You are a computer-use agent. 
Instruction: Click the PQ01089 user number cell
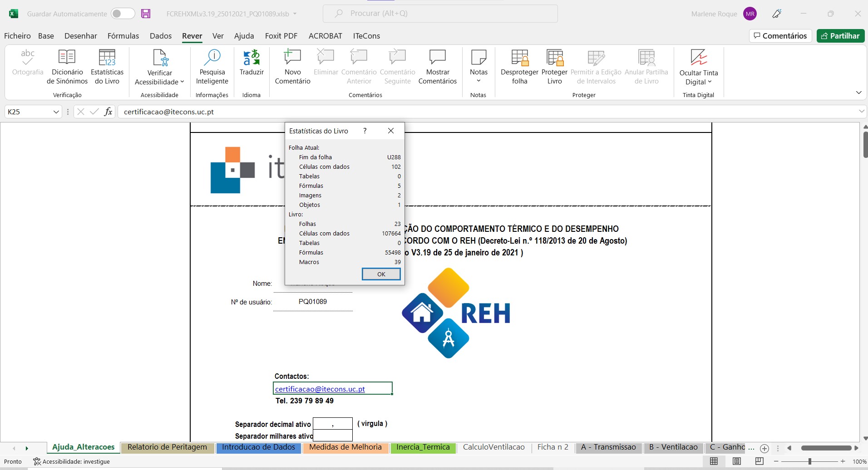[313, 302]
